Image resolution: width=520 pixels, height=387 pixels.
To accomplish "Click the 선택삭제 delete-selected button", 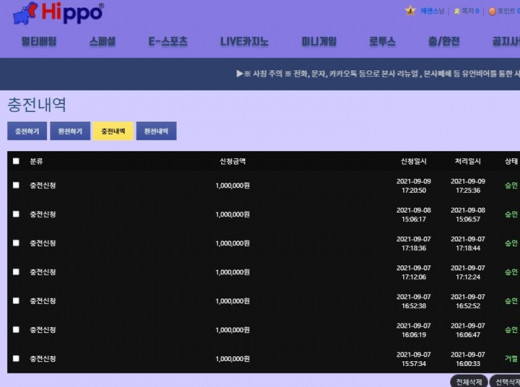I will point(506,381).
